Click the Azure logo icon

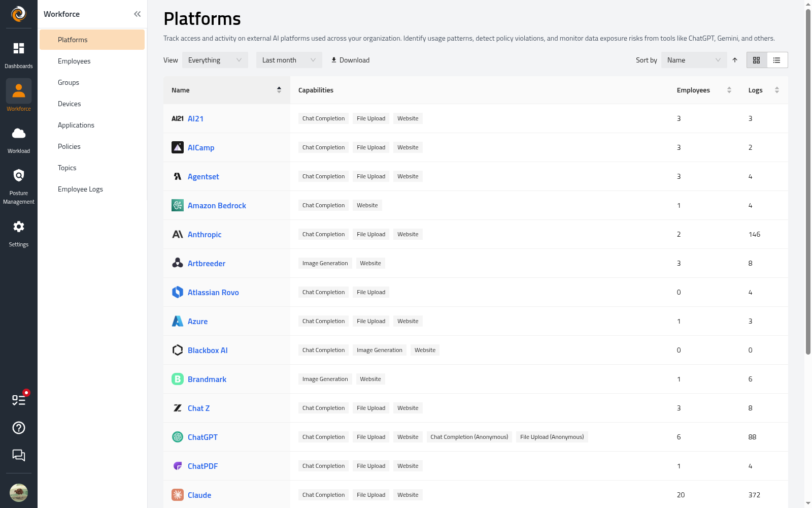click(178, 321)
